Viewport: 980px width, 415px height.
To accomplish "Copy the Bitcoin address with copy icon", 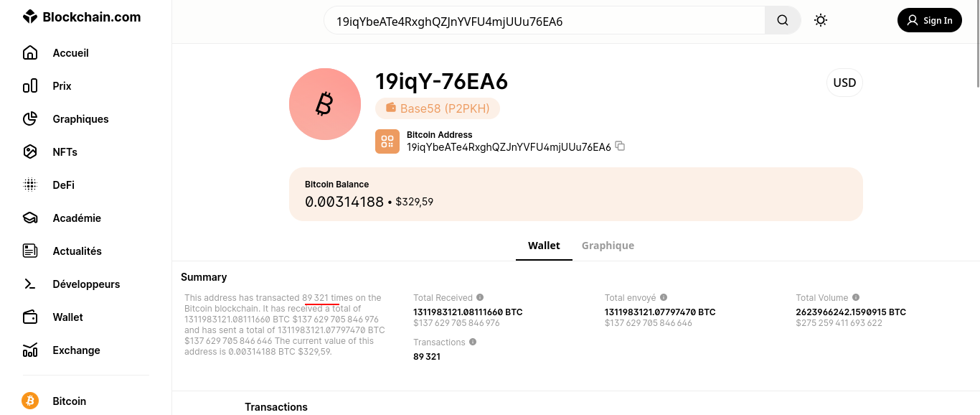I will click(x=621, y=146).
